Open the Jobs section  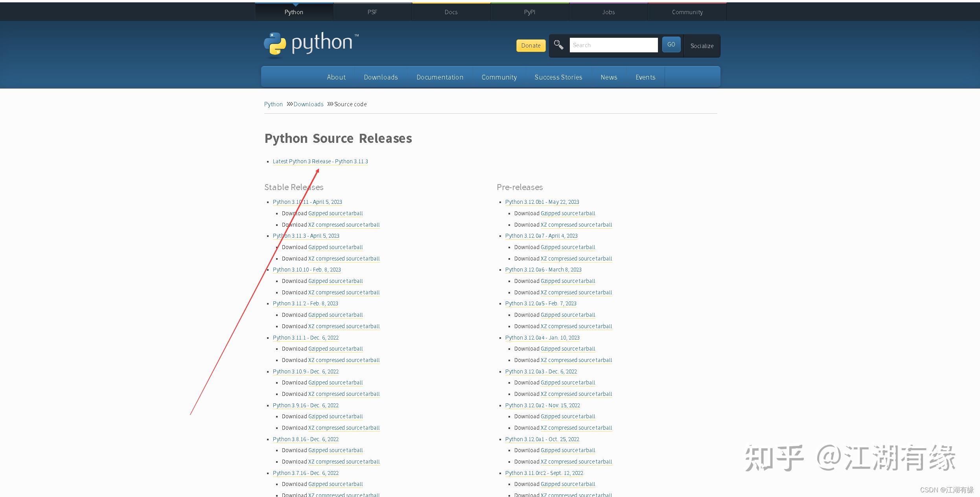pos(608,11)
